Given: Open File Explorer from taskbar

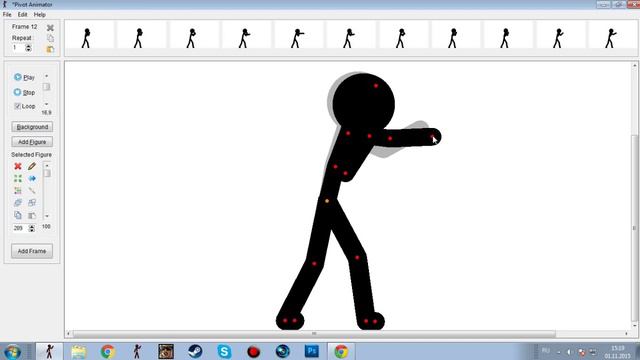Looking at the screenshot, I should point(78,351).
